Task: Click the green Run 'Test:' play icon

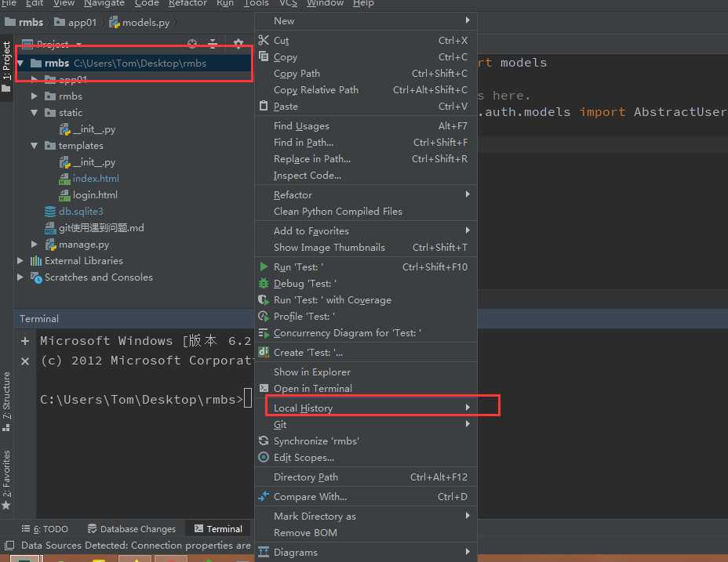Action: tap(264, 266)
